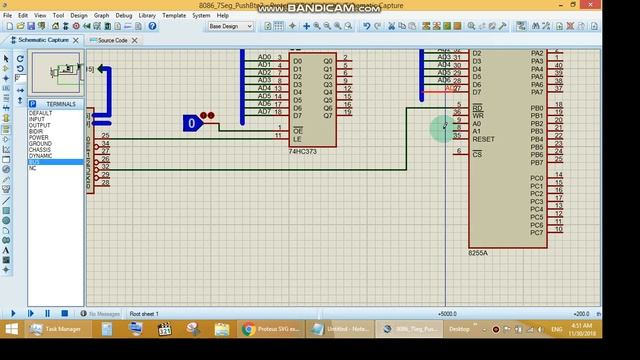The image size is (640, 360).
Task: Select INPUT terminal type
Action: pos(56,119)
